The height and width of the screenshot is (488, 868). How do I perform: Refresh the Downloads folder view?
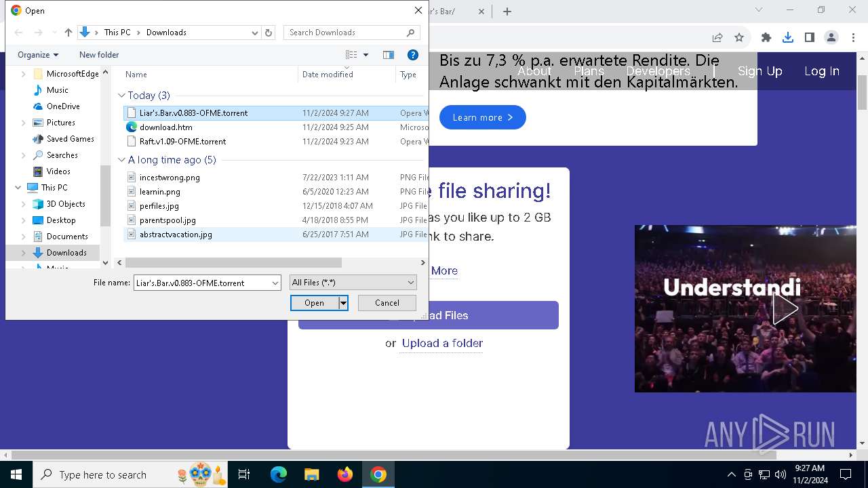tap(269, 33)
